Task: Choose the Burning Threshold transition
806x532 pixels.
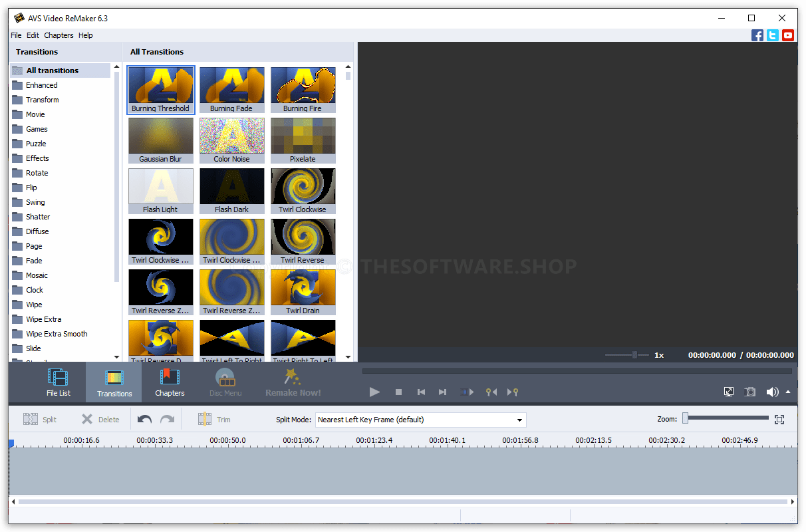Action: [161, 90]
